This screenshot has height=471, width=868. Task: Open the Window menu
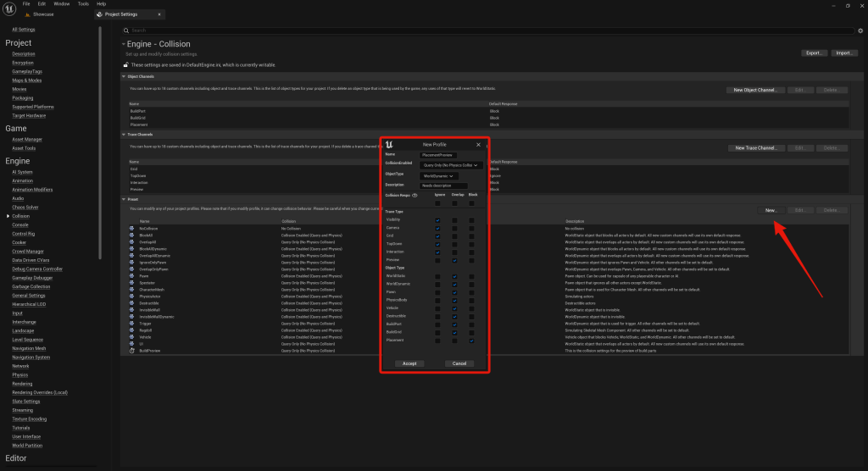(60, 4)
